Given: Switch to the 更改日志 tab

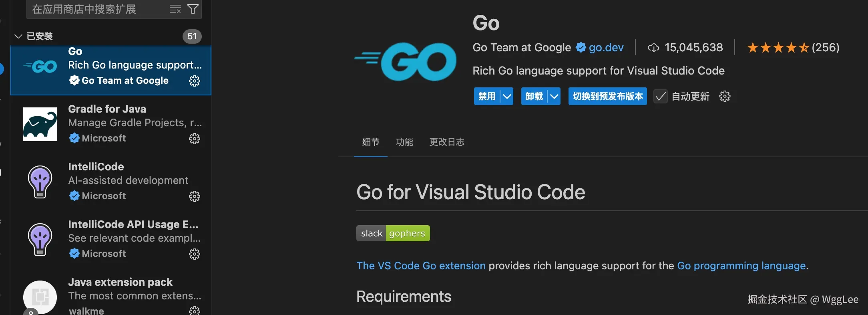Looking at the screenshot, I should tap(447, 142).
